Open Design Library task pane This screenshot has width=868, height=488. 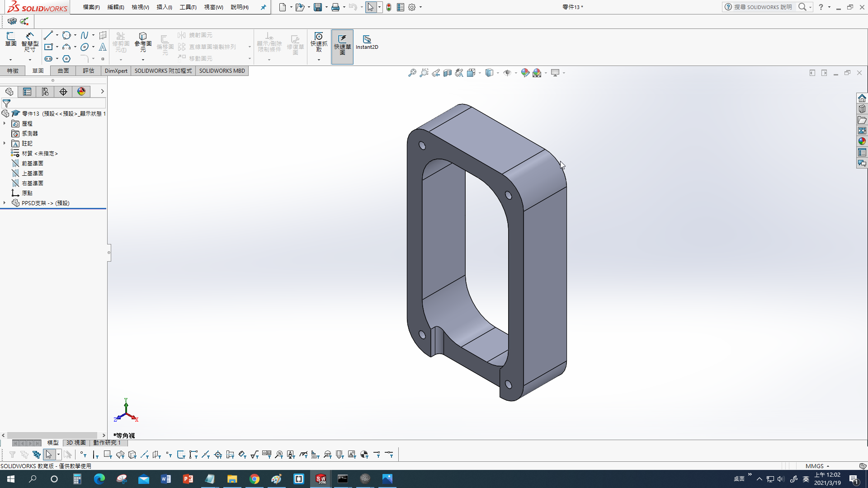(x=862, y=109)
